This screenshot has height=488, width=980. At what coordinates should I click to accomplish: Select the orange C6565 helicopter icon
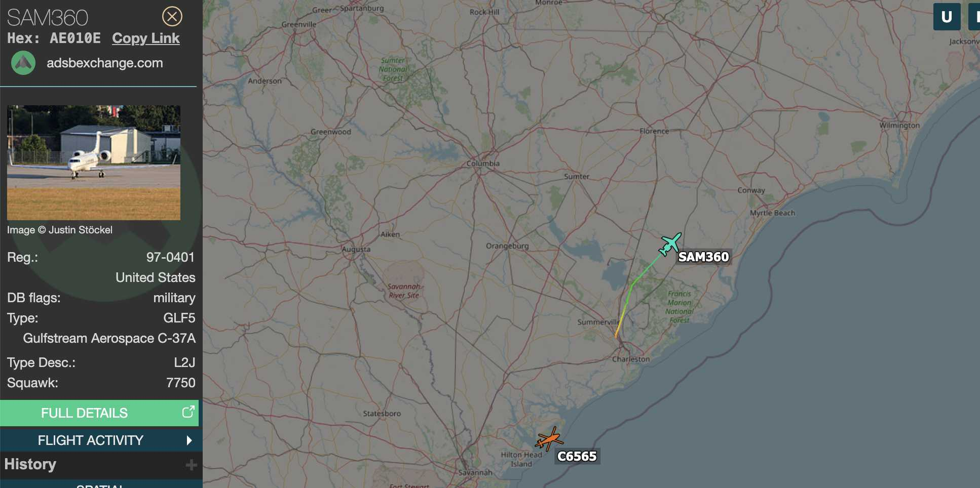tap(549, 438)
